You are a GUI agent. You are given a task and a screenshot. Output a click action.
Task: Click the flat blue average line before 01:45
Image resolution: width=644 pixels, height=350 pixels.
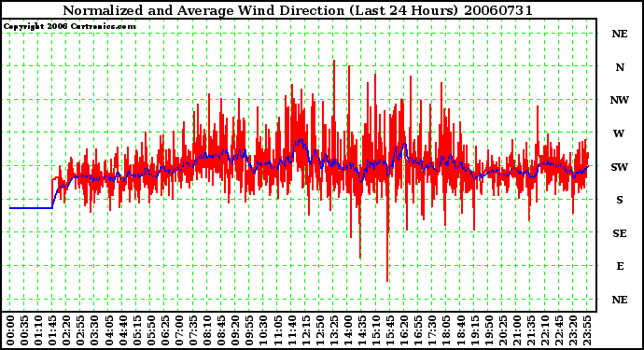click(31, 208)
